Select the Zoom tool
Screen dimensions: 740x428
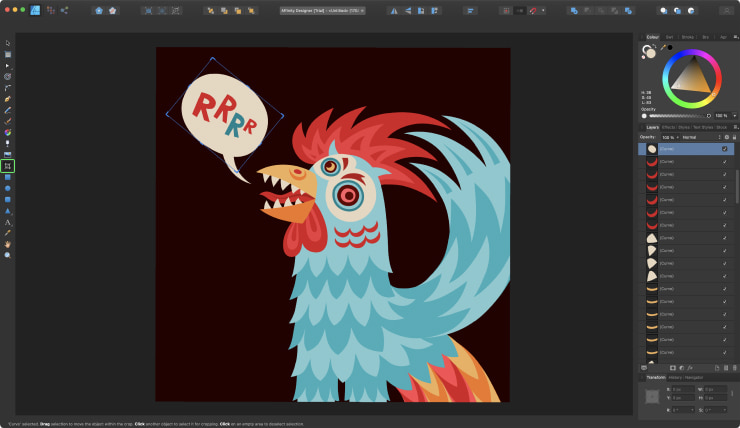(x=8, y=255)
